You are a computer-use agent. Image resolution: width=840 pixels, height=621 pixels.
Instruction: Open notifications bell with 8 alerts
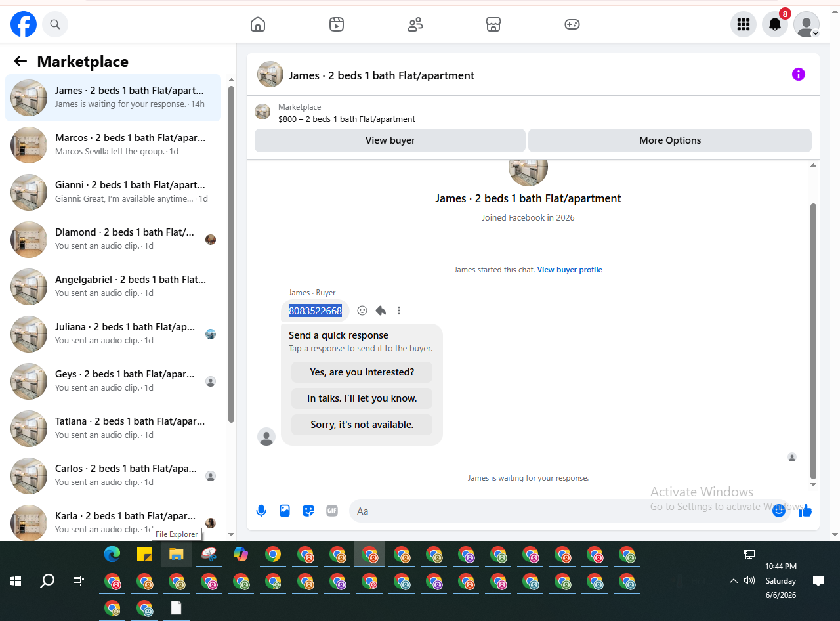pos(775,24)
